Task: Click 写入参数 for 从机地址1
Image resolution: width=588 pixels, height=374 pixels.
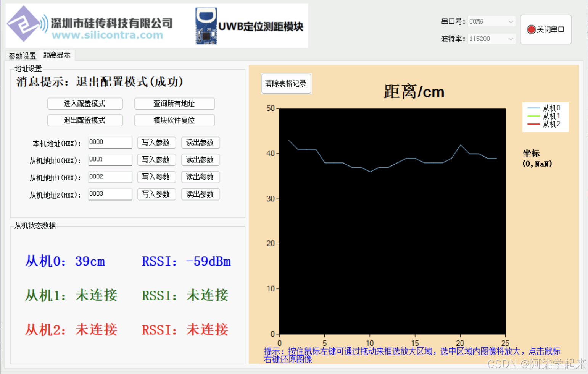Action: point(156,177)
